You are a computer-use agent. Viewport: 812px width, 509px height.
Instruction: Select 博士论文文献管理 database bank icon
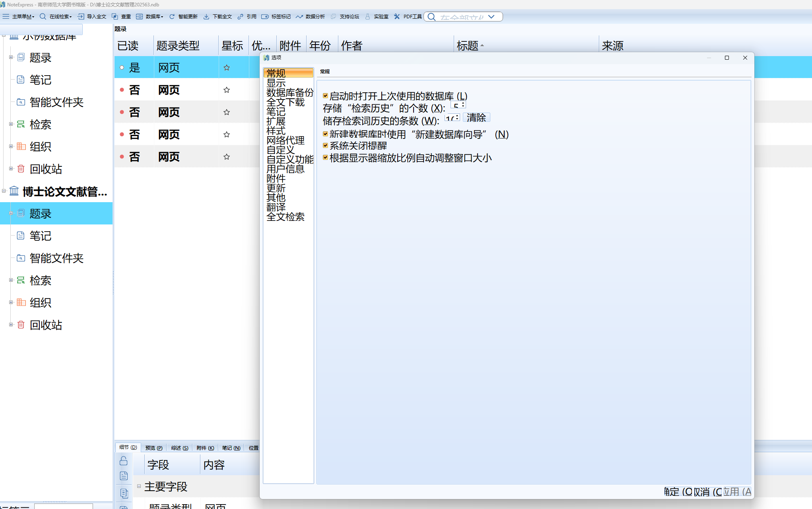[14, 191]
